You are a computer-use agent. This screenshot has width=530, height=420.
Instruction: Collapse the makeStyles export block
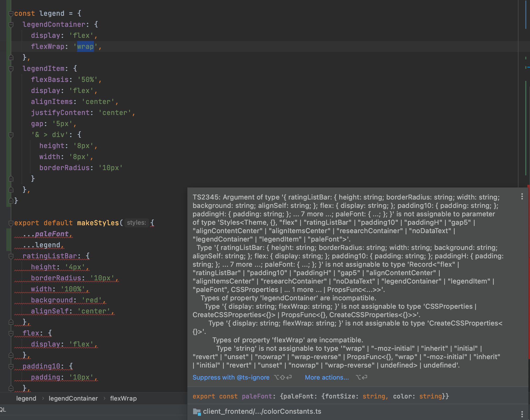tap(10, 223)
